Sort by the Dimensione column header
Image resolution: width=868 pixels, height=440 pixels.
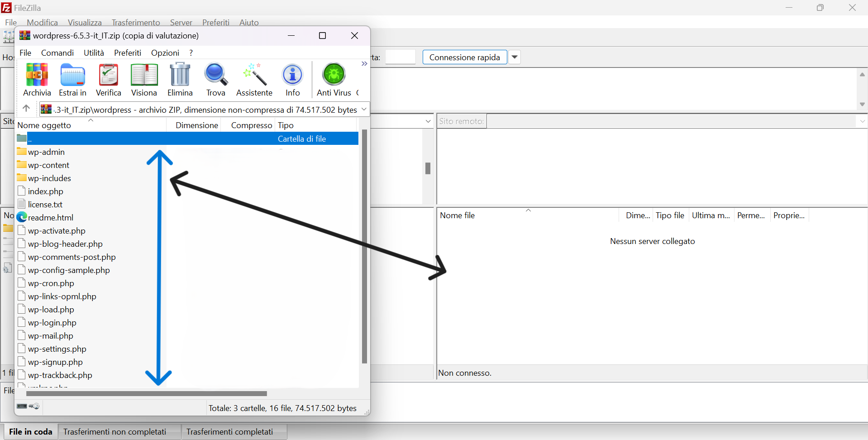coord(194,125)
